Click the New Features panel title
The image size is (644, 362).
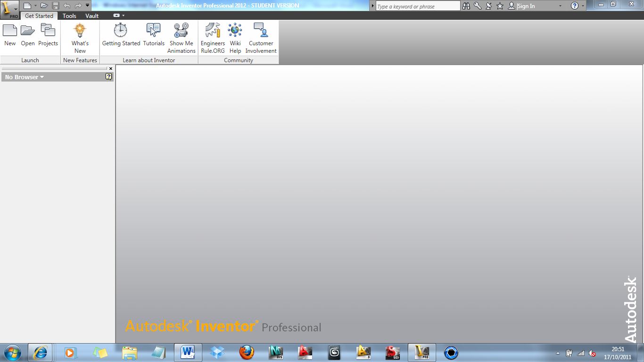click(80, 60)
